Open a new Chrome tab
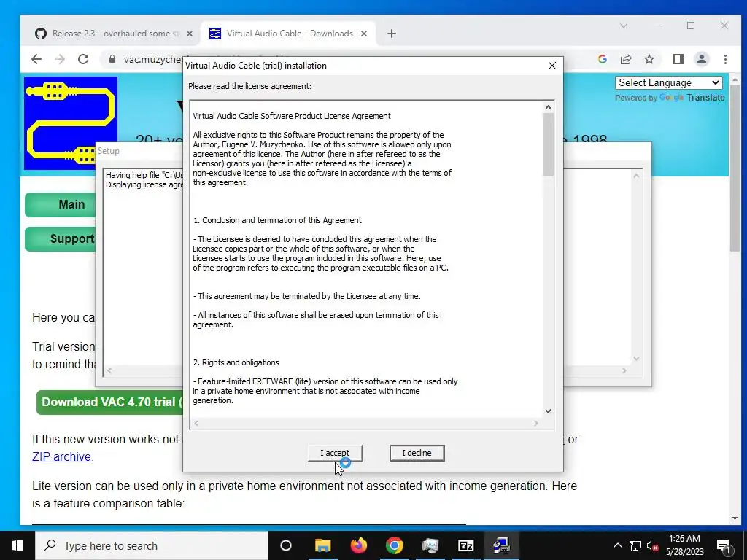Viewport: 747px width, 560px height. click(x=392, y=34)
